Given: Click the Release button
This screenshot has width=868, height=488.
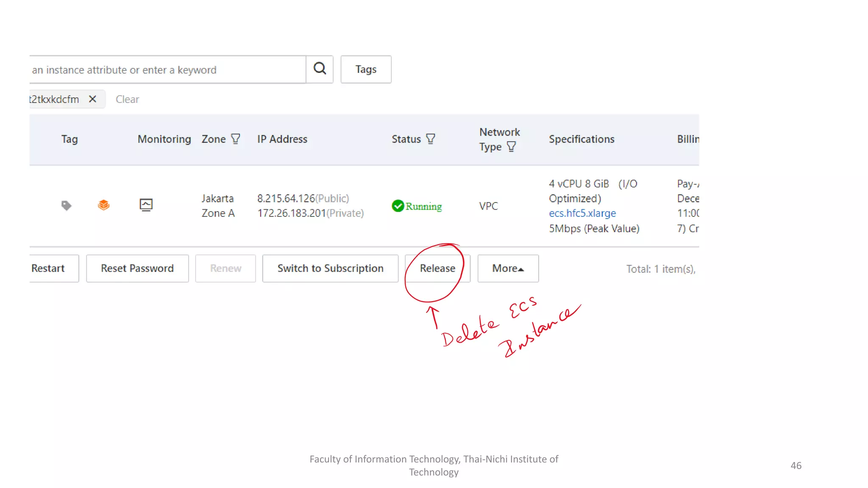Looking at the screenshot, I should pos(437,269).
